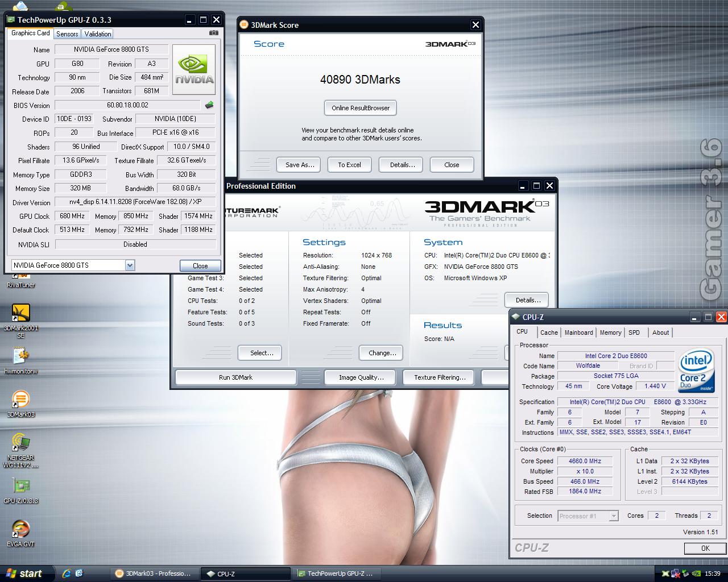Viewport: 728px width, 582px height.
Task: Click the Internet Explorer quick launch icon
Action: (67, 573)
